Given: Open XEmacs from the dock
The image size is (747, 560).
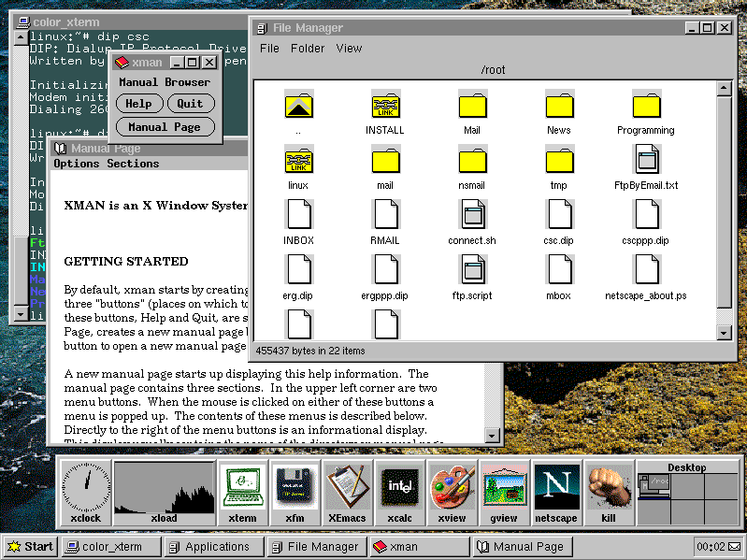Looking at the screenshot, I should [348, 491].
